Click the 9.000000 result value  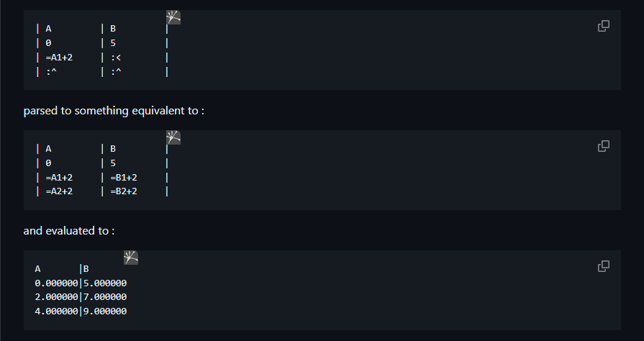pos(105,312)
